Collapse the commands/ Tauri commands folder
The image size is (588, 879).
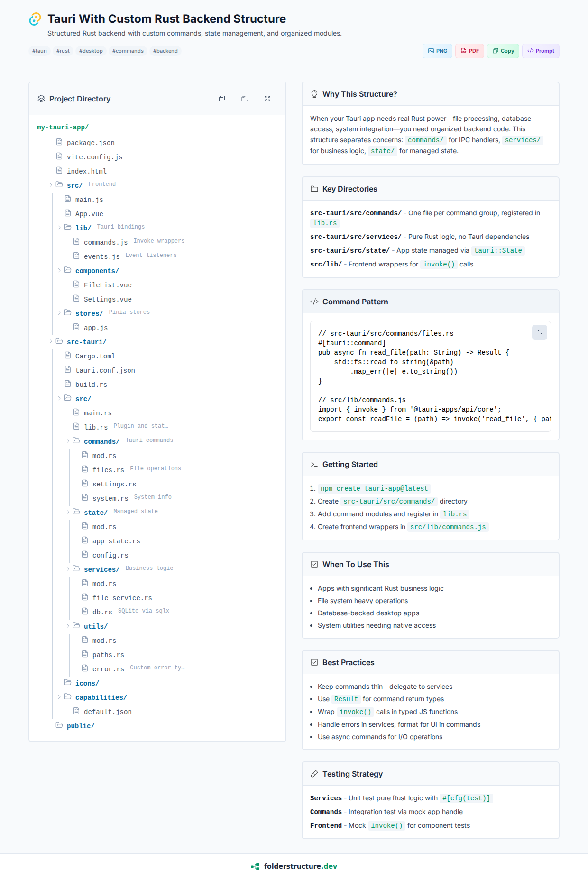coord(68,441)
